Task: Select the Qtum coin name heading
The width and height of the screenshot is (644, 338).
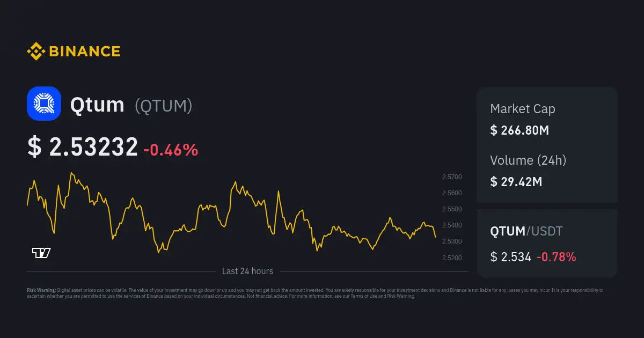Action: coord(97,105)
